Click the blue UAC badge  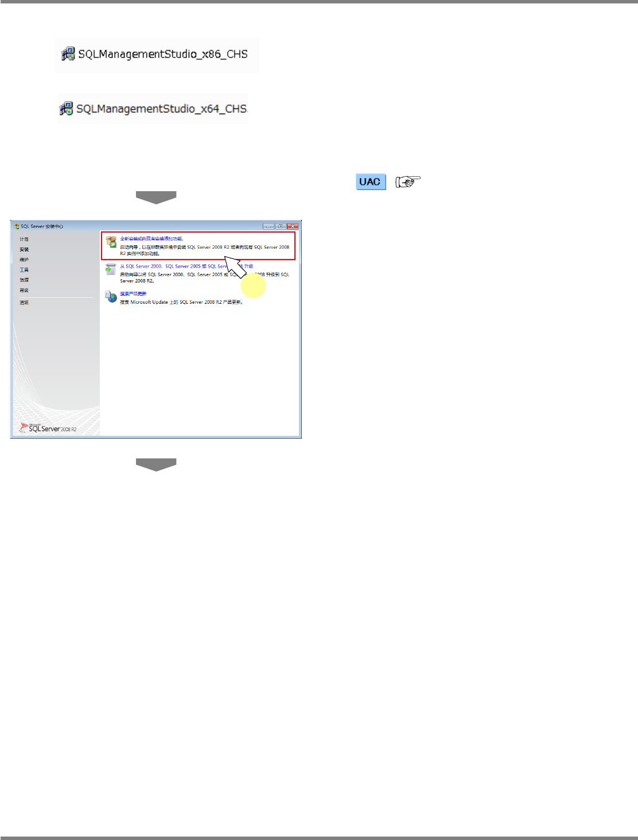(370, 181)
